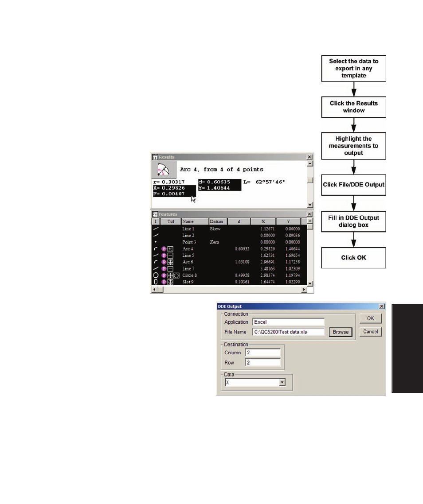Click the Features horizontal scroll-right arrow

pyautogui.click(x=304, y=290)
